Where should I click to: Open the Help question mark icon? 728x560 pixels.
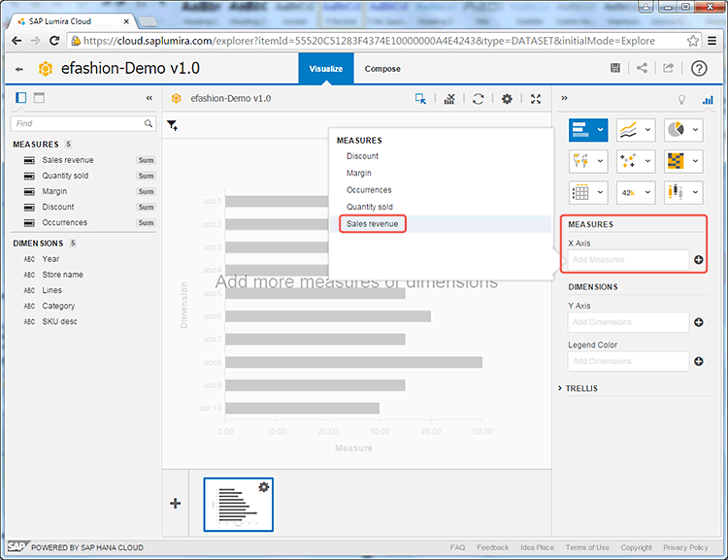[x=699, y=68]
